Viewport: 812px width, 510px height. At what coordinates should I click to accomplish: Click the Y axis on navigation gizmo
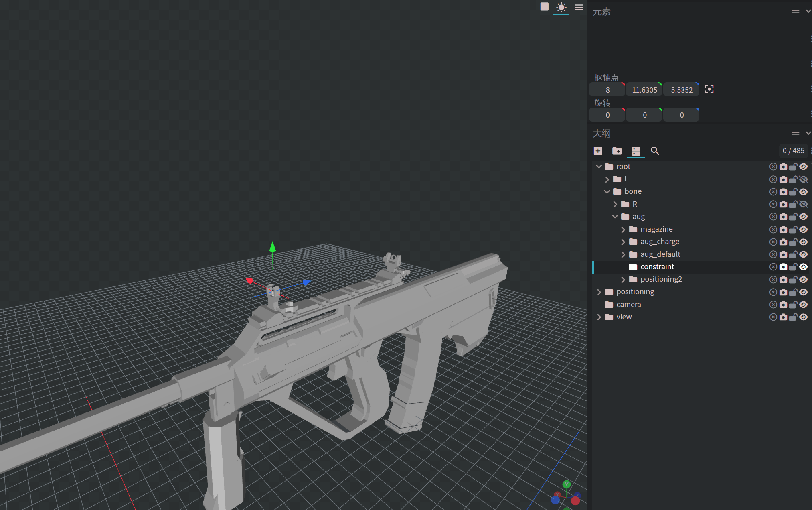coord(566,484)
